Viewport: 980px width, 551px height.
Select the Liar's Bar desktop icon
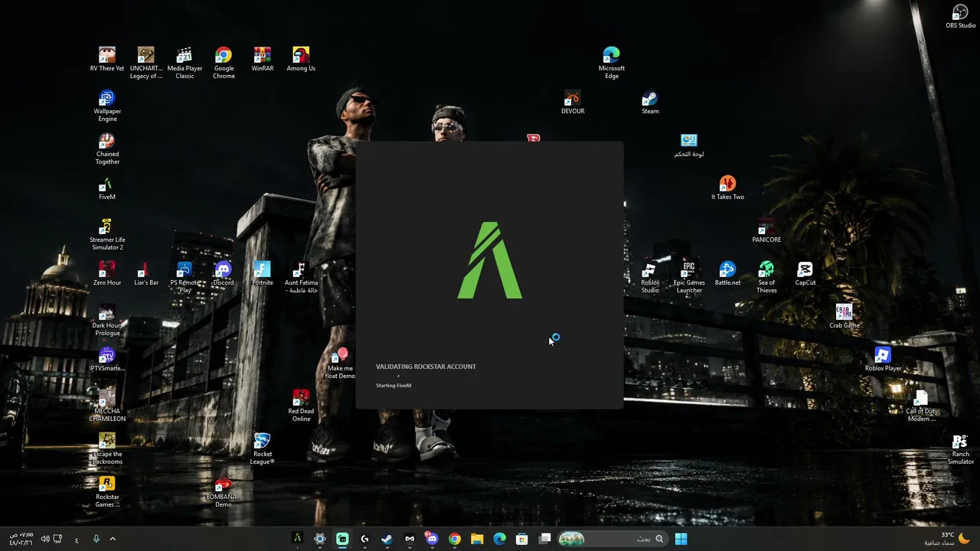145,275
